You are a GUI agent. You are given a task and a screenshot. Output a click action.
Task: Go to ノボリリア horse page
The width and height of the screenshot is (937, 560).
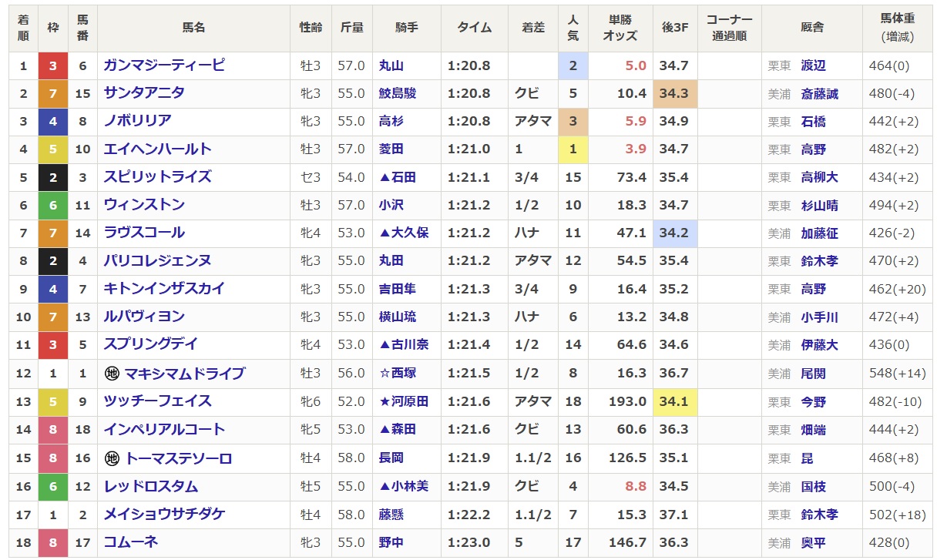(138, 121)
